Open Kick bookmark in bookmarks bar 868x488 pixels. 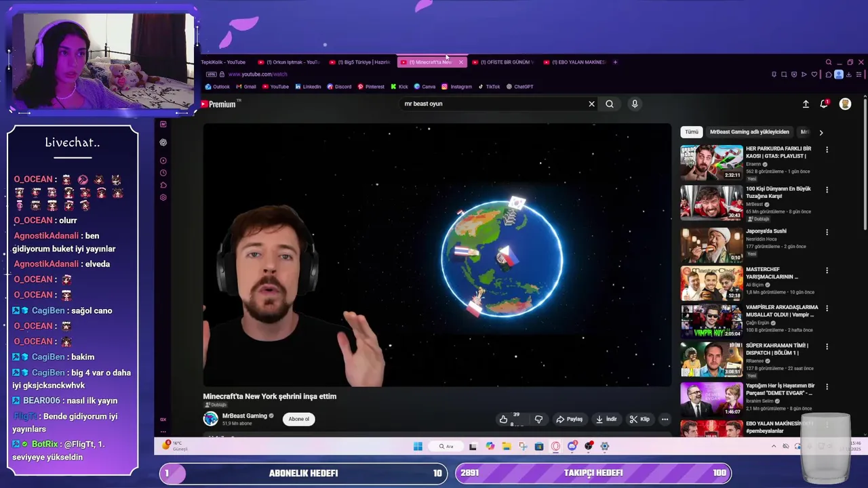point(399,87)
